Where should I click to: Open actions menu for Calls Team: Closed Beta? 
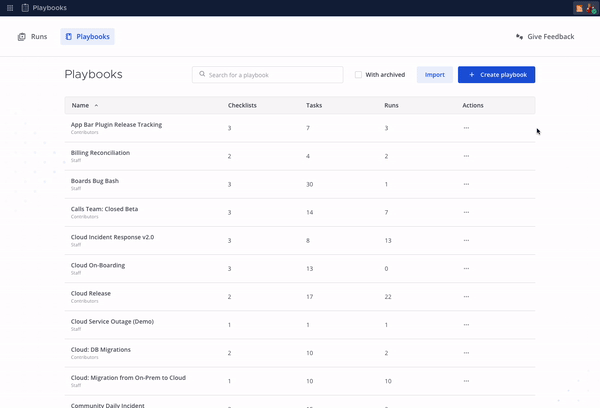466,212
